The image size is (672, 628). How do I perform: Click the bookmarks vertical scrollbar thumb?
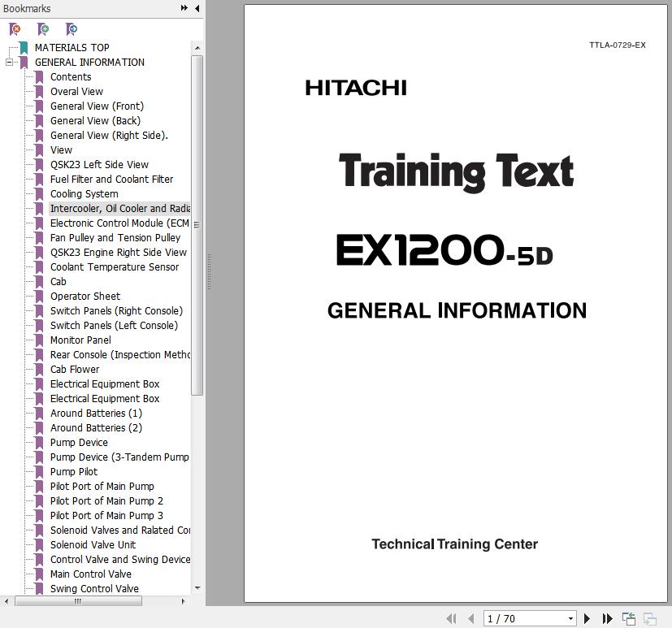[x=197, y=225]
